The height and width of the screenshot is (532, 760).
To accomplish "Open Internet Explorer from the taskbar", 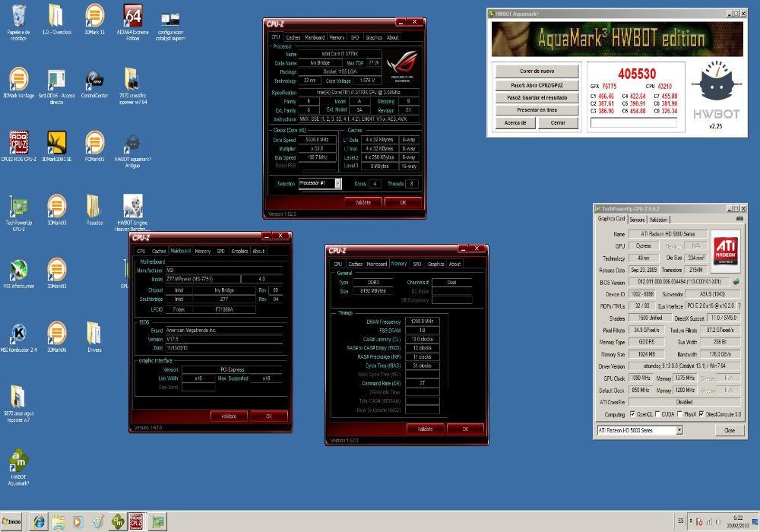I will click(39, 522).
